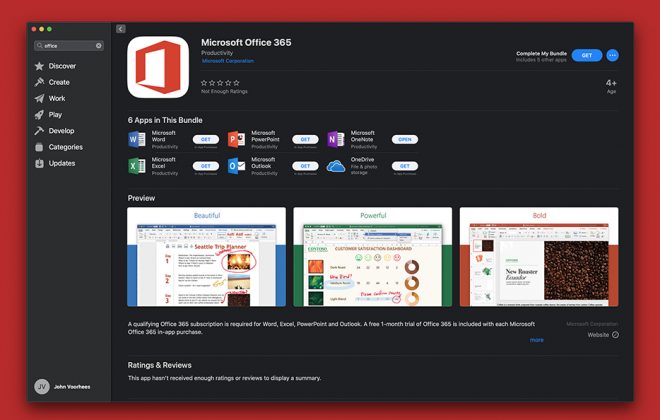Clear the search field text
The height and width of the screenshot is (420, 660).
98,45
